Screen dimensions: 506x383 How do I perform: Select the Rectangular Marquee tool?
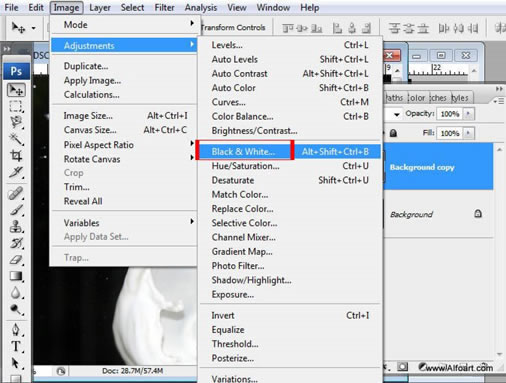click(x=16, y=107)
